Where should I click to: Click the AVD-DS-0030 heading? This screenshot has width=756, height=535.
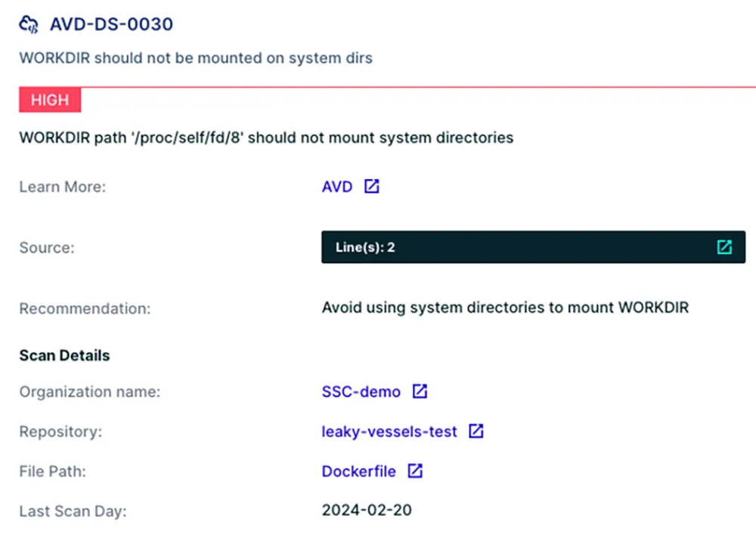point(111,24)
